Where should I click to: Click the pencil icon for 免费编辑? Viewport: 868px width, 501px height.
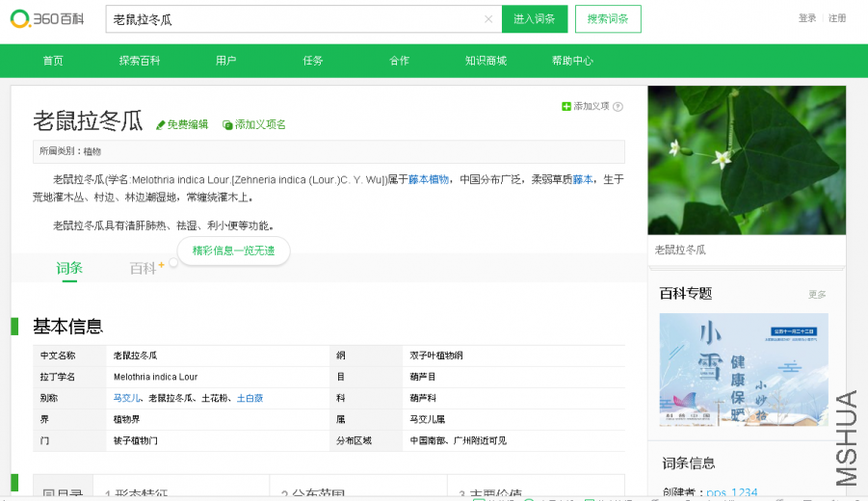[161, 125]
